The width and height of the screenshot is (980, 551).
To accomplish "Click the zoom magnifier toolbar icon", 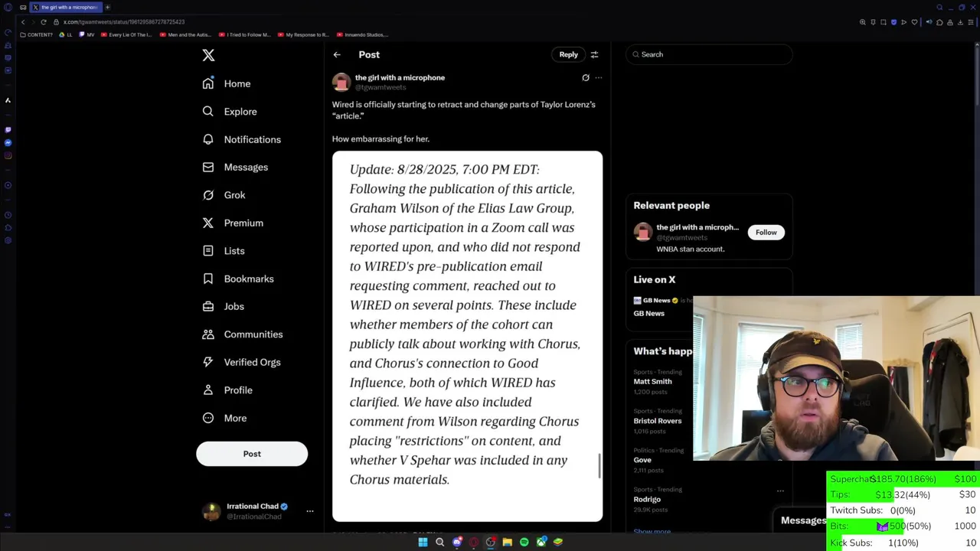I will (863, 22).
